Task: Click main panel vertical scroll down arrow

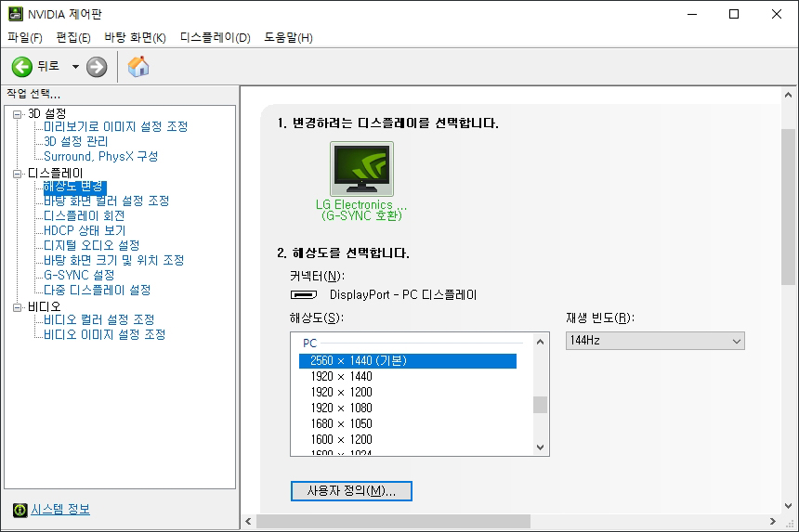Action: (x=788, y=506)
